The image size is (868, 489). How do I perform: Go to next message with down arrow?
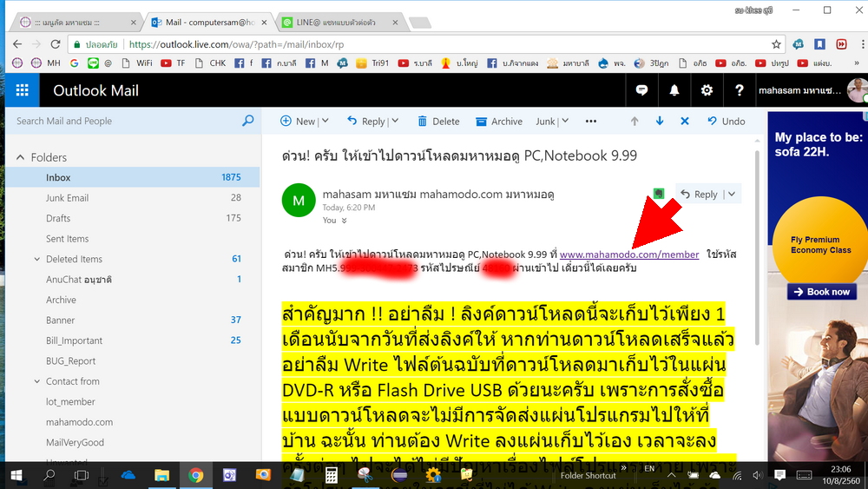[660, 122]
